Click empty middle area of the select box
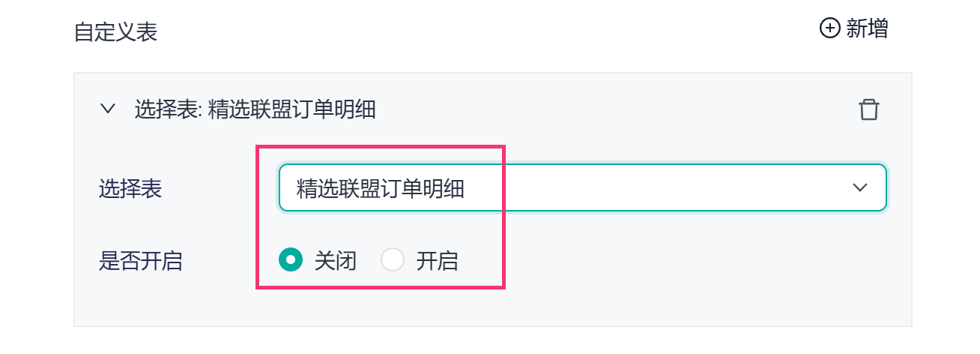 click(652, 187)
